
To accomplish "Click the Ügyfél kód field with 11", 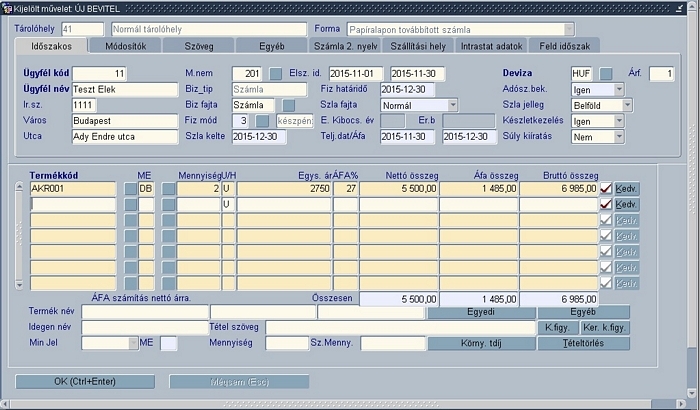I will click(99, 74).
